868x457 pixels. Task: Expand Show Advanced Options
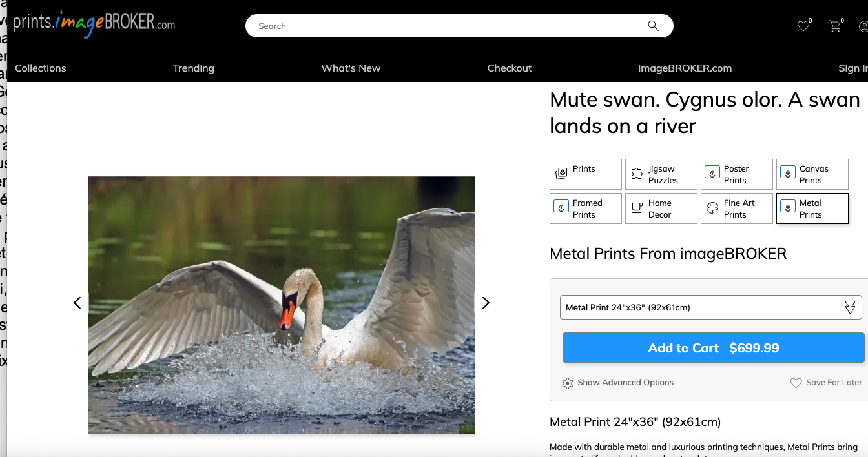pos(625,383)
